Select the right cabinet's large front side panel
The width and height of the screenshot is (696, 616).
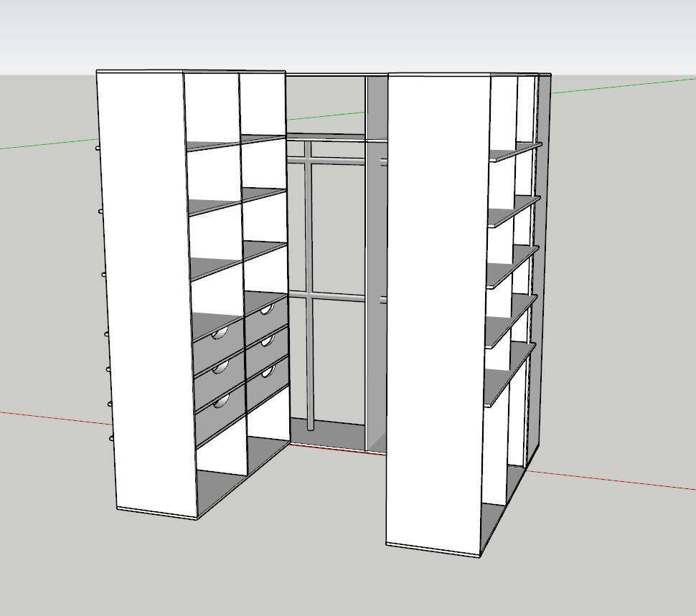(436, 308)
